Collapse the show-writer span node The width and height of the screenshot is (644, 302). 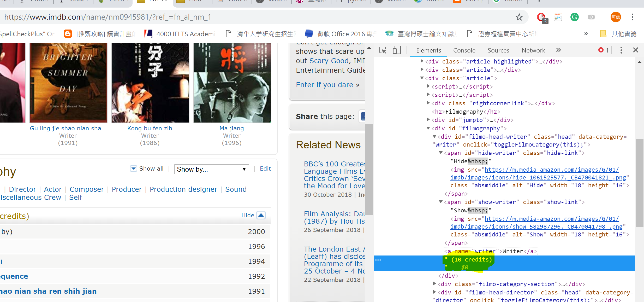pos(440,202)
